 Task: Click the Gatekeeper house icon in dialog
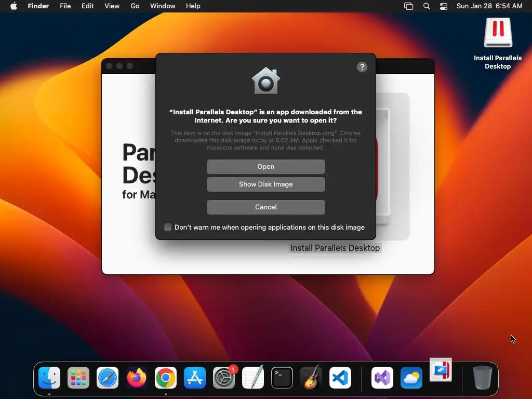click(266, 81)
